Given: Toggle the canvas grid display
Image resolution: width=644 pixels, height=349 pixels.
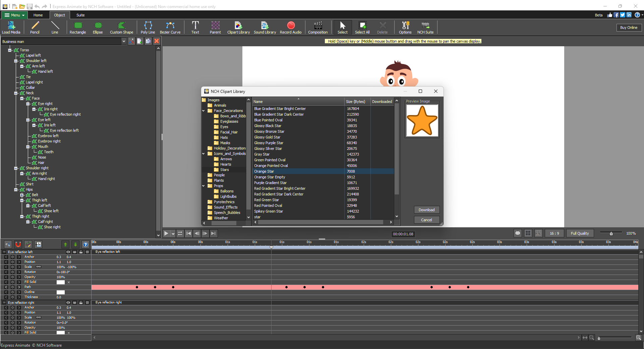Looking at the screenshot, I should pyautogui.click(x=528, y=233).
